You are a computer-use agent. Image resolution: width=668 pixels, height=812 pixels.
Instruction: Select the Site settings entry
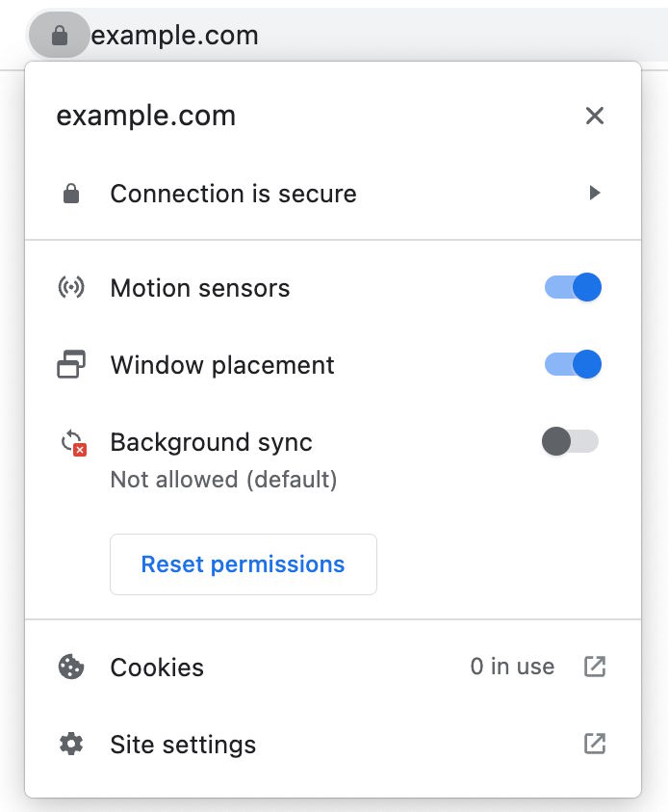[183, 745]
